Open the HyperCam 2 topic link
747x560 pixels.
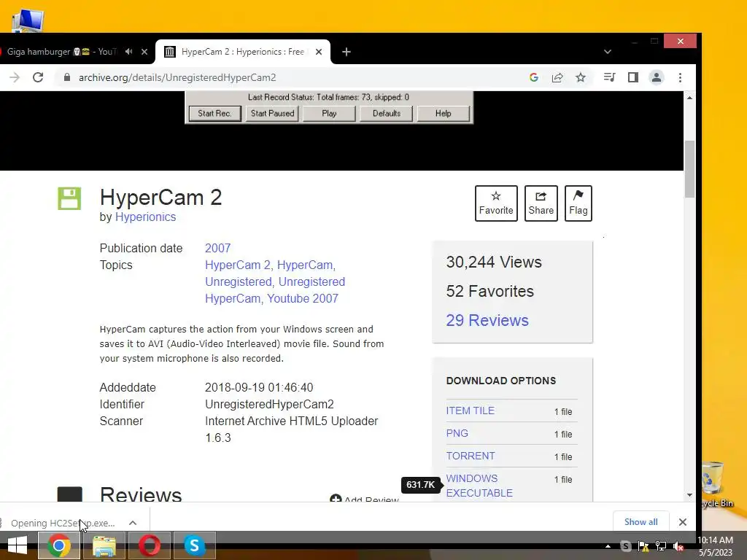237,265
